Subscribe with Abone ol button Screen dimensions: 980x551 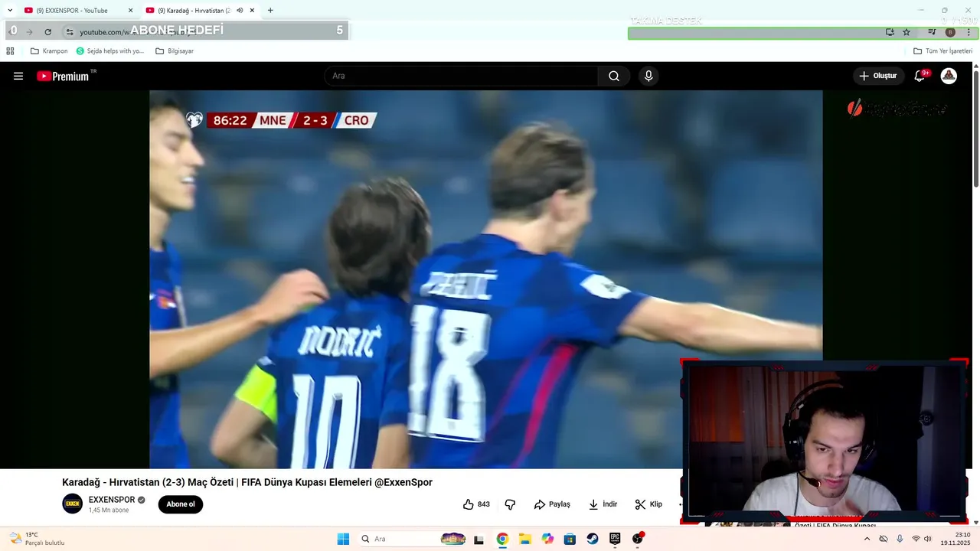click(x=181, y=504)
